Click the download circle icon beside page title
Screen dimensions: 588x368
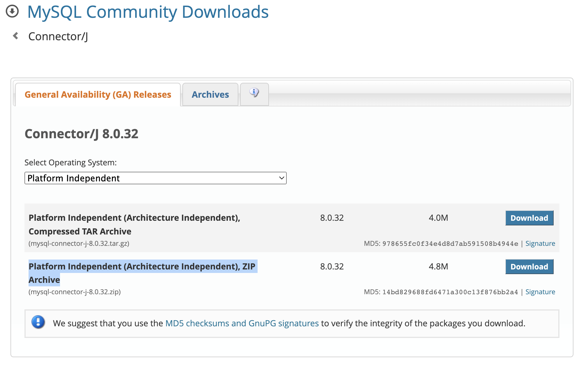click(12, 12)
